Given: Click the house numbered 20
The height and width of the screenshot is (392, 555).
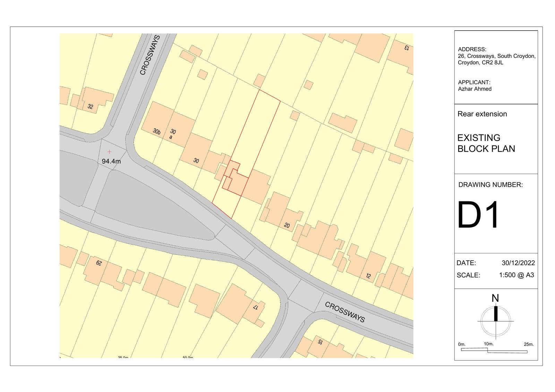Looking at the screenshot, I should [281, 211].
